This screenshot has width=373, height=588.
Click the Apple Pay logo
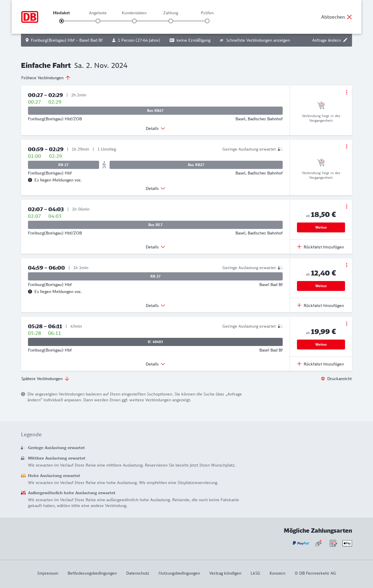[x=347, y=543]
